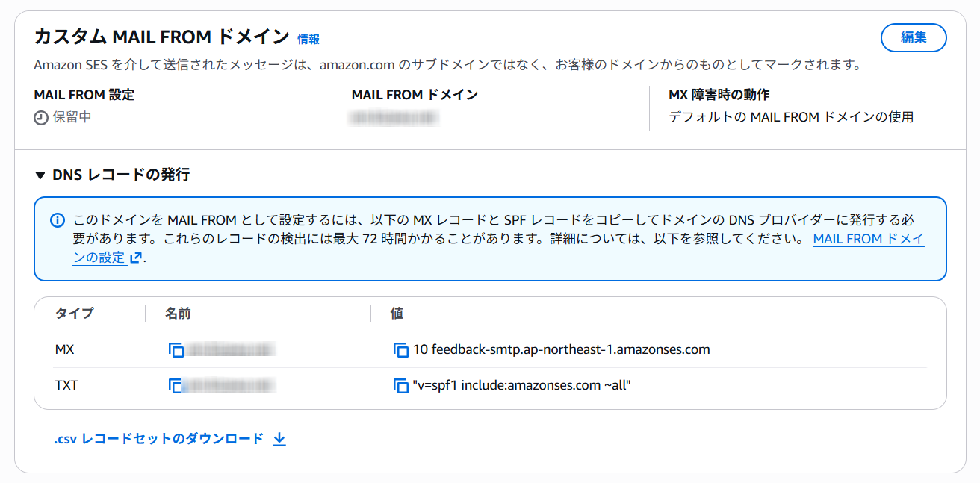Click the external link icon after ドメインの設定
Image resolution: width=980 pixels, height=483 pixels.
135,258
